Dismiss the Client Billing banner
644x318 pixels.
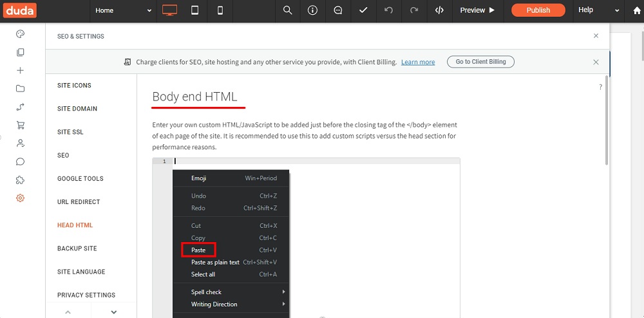[x=596, y=62]
